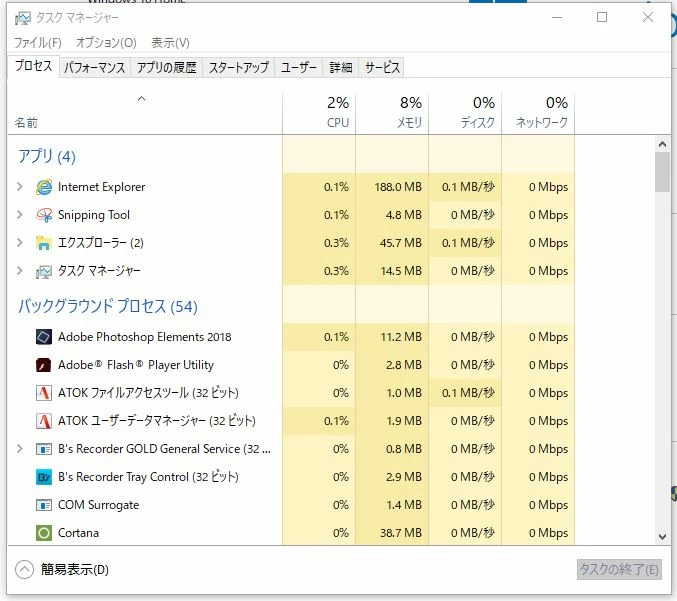Select B's Recorder Tray Control name
The width and height of the screenshot is (677, 601).
148,477
